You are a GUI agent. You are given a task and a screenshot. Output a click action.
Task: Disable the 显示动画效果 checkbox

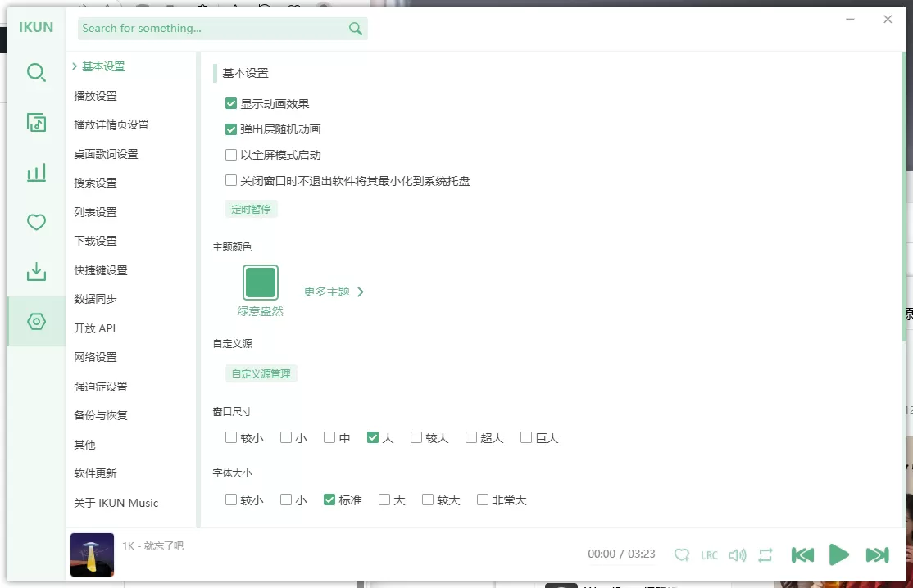point(231,104)
